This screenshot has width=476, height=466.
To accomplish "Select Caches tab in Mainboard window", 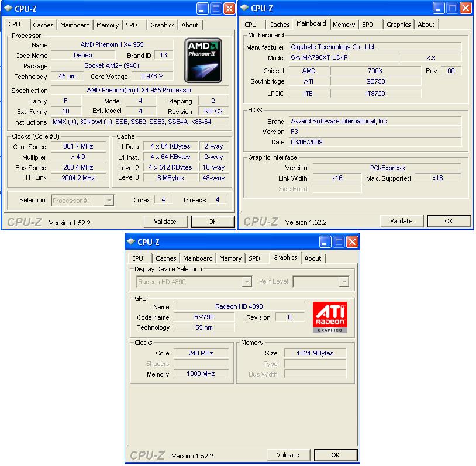I will click(x=280, y=25).
